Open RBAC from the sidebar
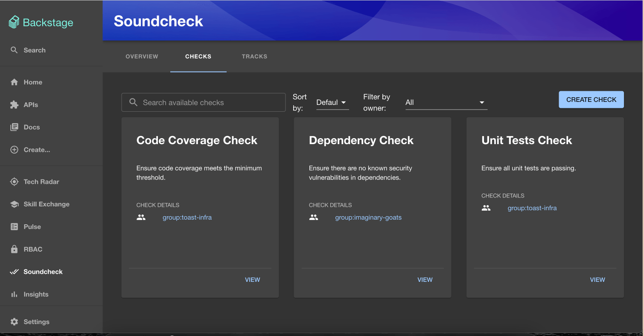Screen dimensions: 644x336 [x=51, y=249]
